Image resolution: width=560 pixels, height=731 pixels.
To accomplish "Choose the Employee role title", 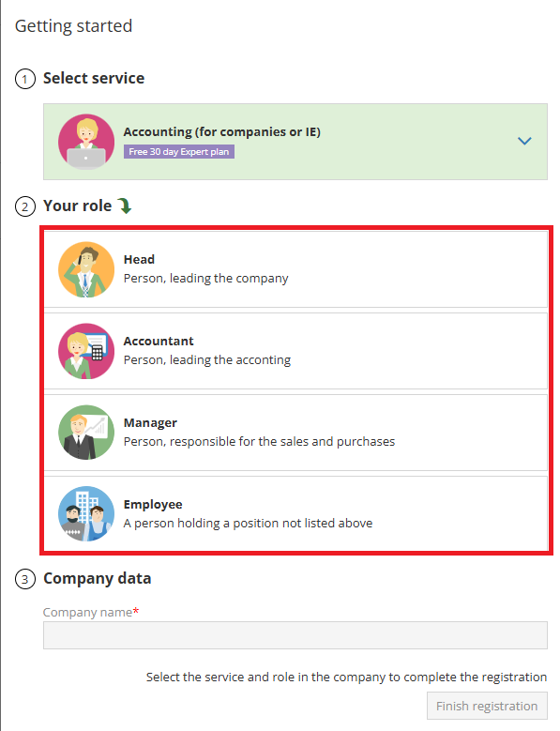I will [153, 505].
